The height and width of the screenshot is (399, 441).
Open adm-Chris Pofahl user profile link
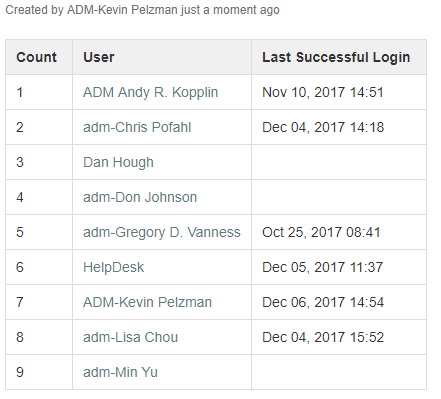click(x=137, y=127)
